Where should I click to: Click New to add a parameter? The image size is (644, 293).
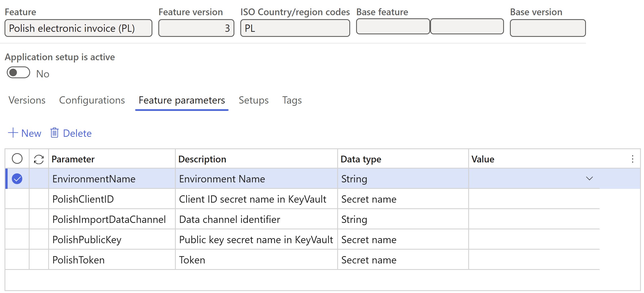[30, 133]
